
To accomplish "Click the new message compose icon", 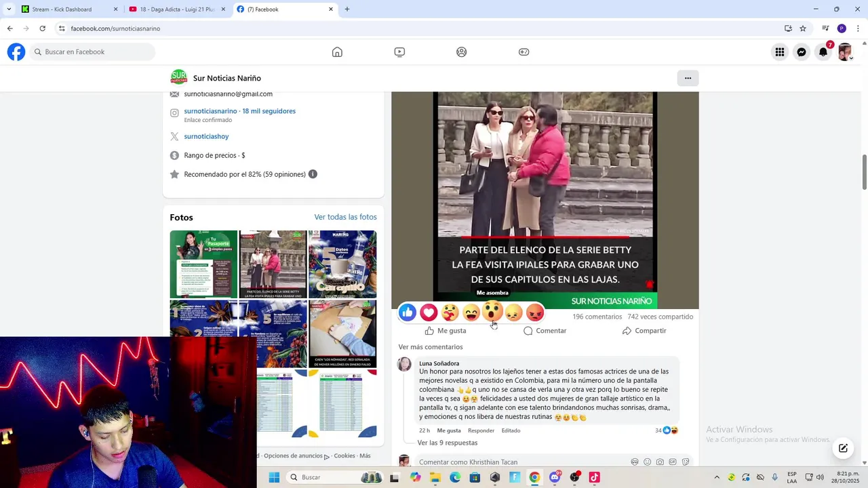I will (843, 448).
